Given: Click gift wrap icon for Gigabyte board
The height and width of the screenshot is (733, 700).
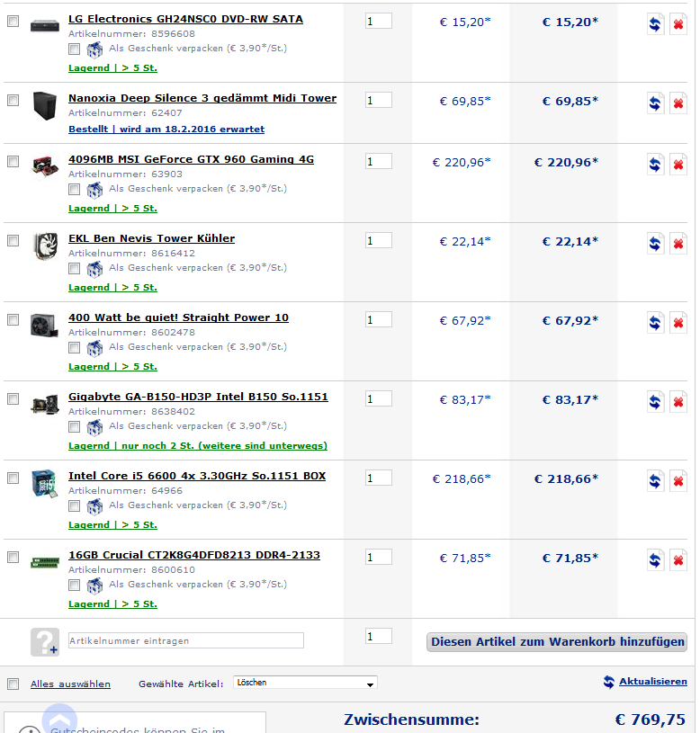Looking at the screenshot, I should pyautogui.click(x=94, y=426).
